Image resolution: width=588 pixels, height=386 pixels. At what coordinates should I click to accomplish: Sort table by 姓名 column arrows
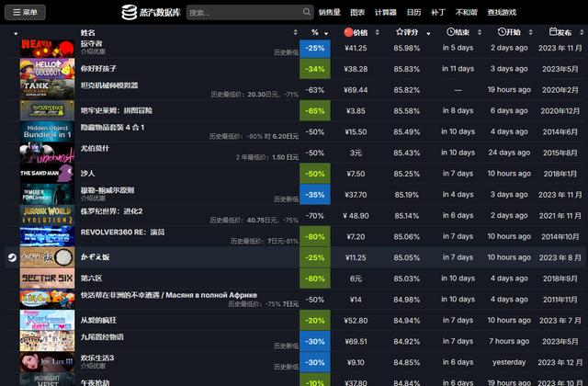click(296, 33)
